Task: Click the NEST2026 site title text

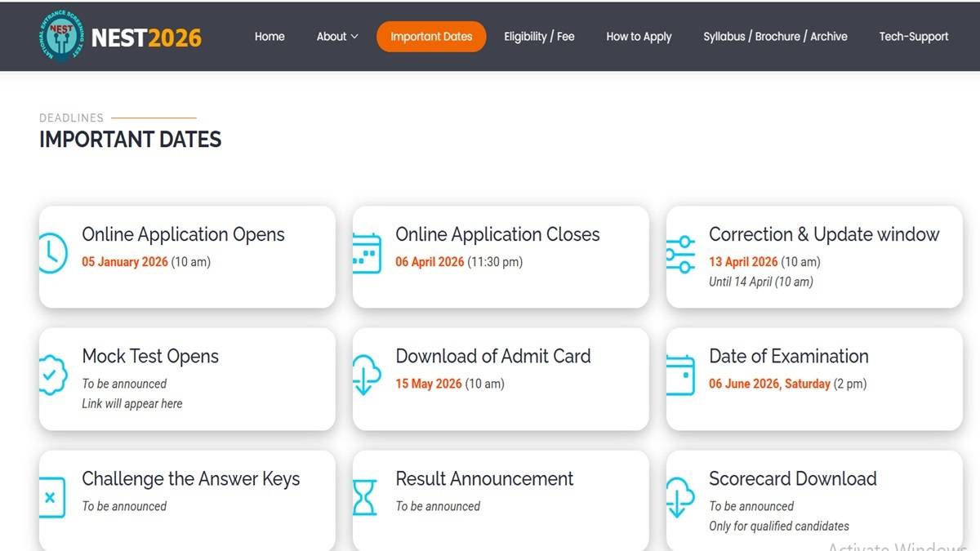Action: point(146,38)
